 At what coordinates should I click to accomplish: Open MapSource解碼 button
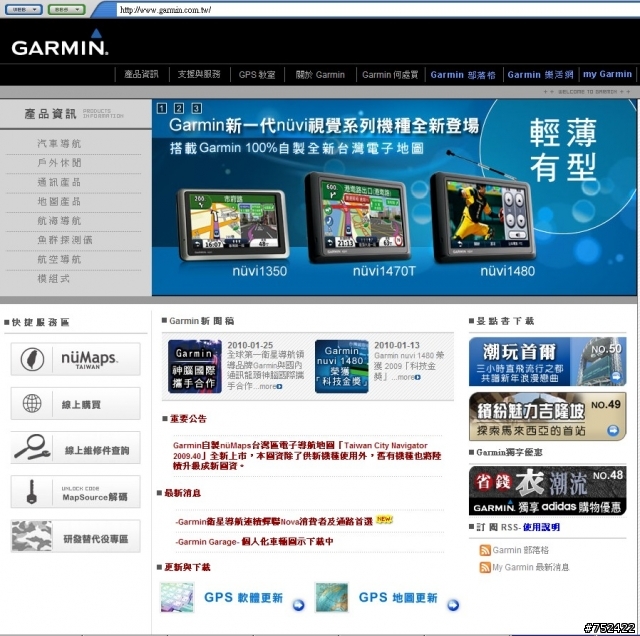point(76,491)
